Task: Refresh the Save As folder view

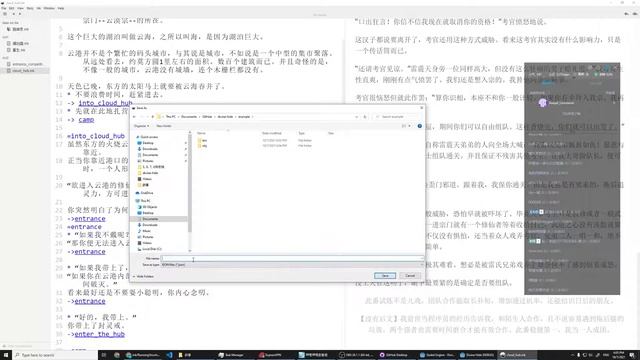Action: 365,117
